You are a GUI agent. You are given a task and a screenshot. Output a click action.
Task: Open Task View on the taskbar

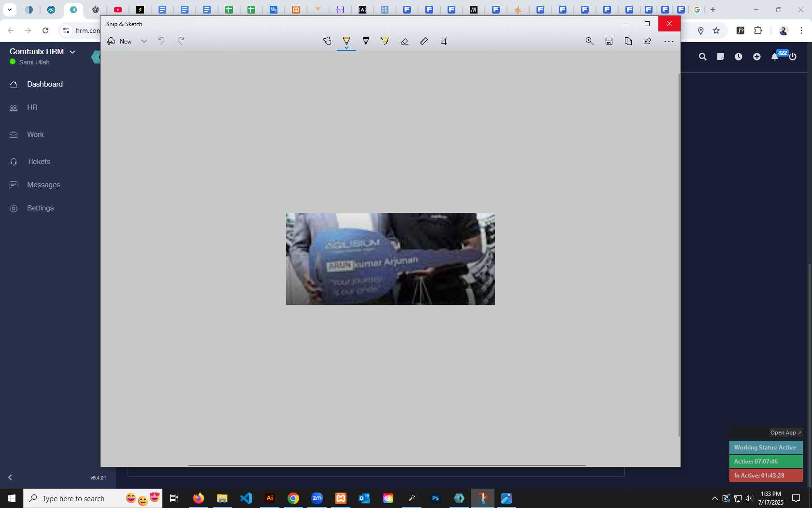point(174,498)
